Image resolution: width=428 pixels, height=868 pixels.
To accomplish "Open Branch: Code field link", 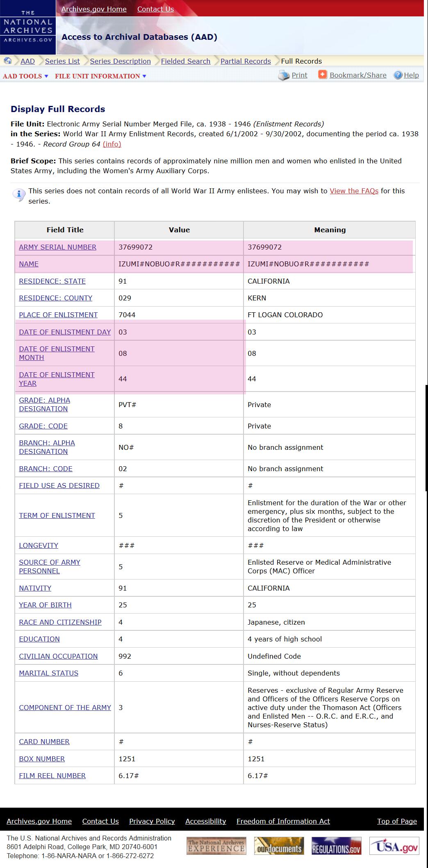I will click(46, 469).
